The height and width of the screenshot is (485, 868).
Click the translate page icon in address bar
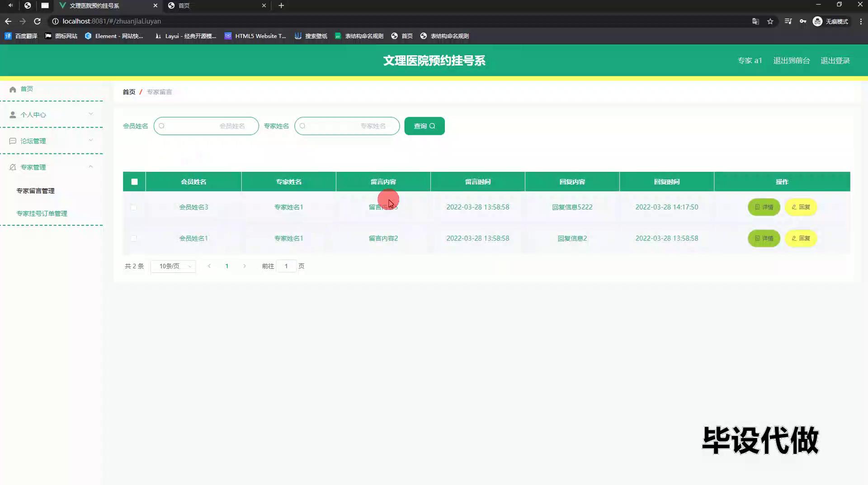(x=755, y=21)
